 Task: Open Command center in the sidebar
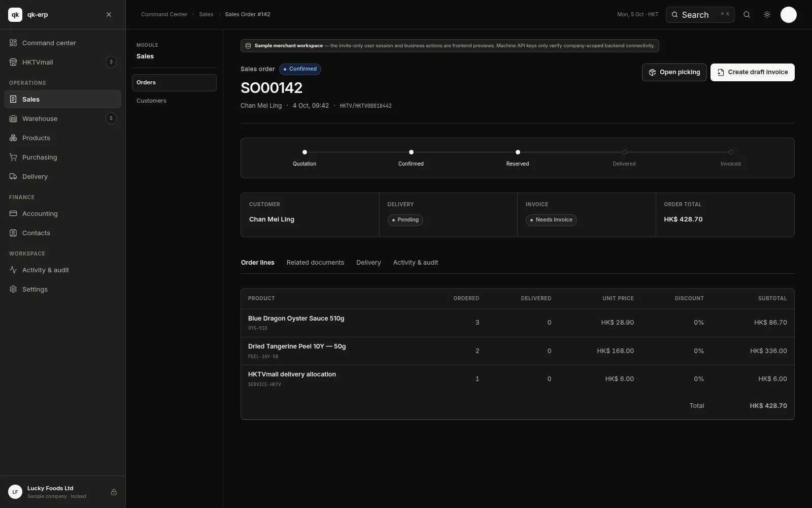tap(62, 43)
